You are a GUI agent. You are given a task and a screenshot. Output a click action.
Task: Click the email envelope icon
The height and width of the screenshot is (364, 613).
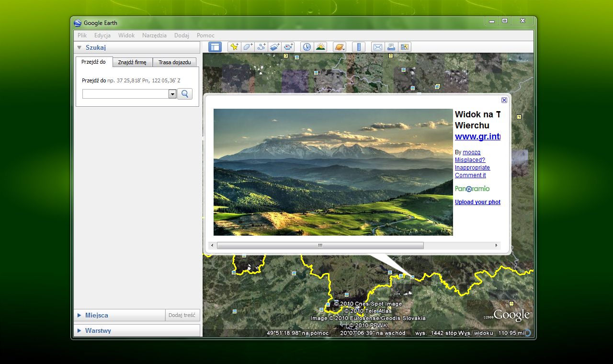(x=378, y=47)
